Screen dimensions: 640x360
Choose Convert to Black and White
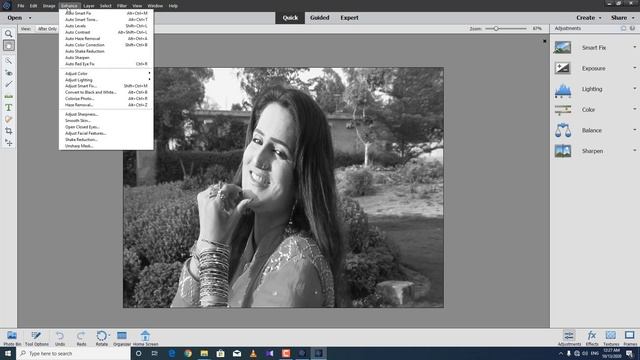click(x=106, y=92)
